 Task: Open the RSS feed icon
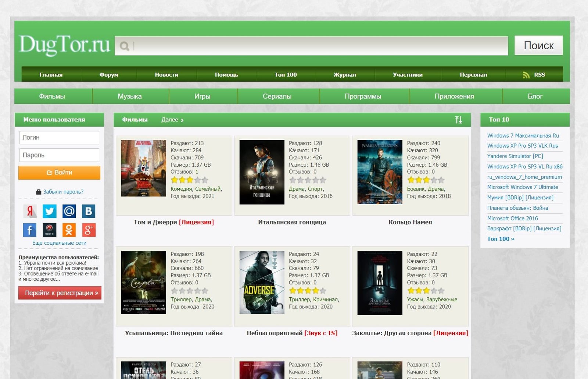[526, 75]
